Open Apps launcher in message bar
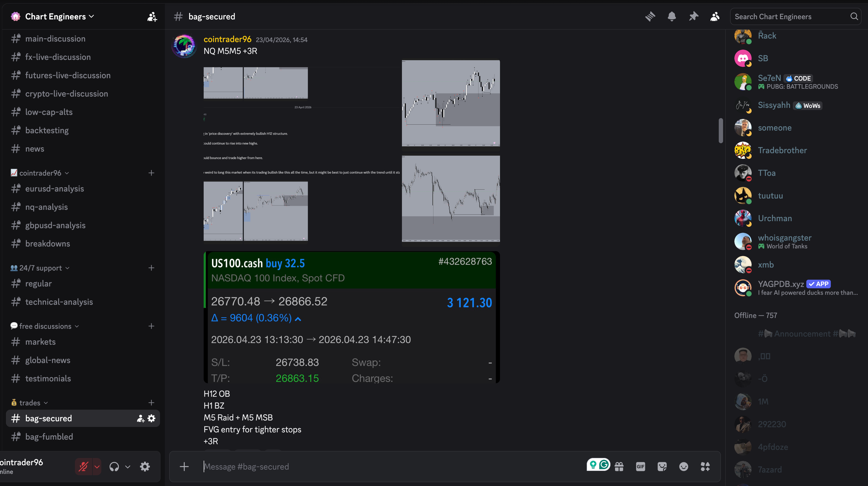 (x=705, y=467)
